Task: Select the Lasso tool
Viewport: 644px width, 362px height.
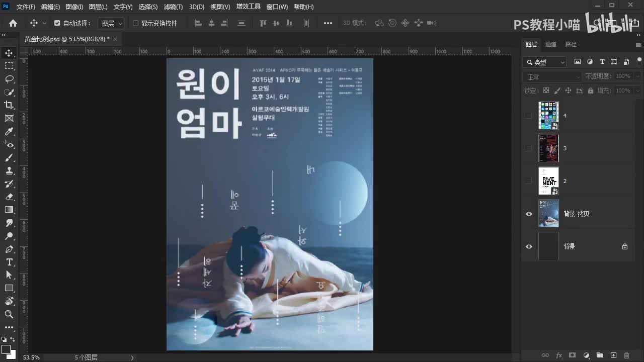Action: [x=9, y=79]
